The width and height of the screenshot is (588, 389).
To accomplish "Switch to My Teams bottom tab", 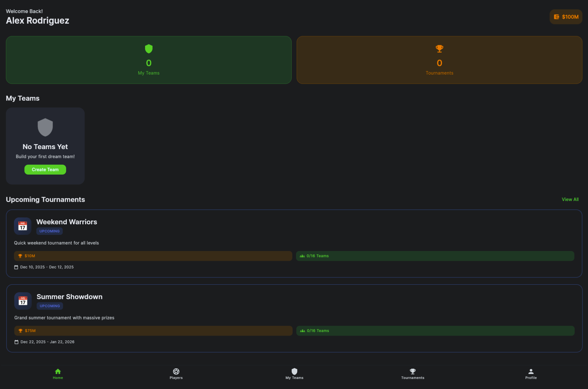I will coord(294,374).
